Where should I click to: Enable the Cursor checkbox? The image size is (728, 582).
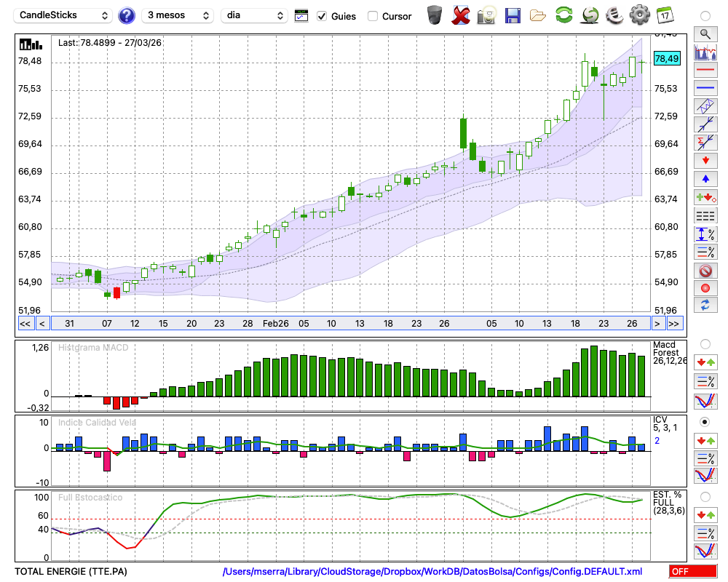pos(373,16)
